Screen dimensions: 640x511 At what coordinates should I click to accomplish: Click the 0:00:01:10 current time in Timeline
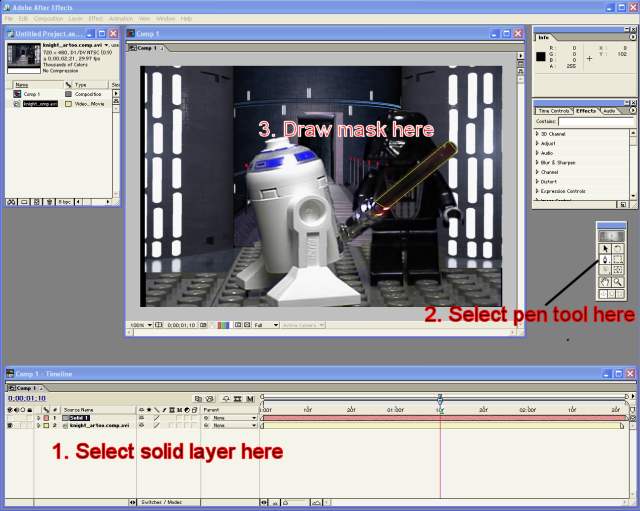27,398
